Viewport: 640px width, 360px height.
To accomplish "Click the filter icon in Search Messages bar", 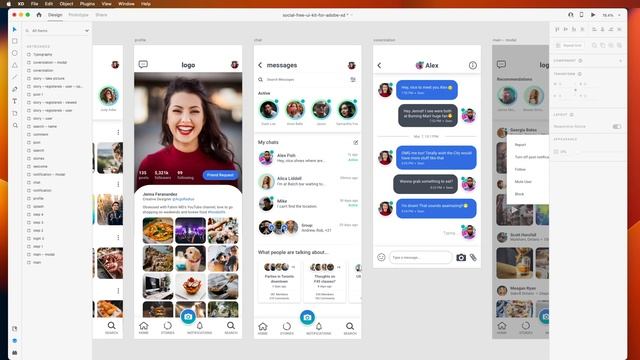I will (x=353, y=80).
